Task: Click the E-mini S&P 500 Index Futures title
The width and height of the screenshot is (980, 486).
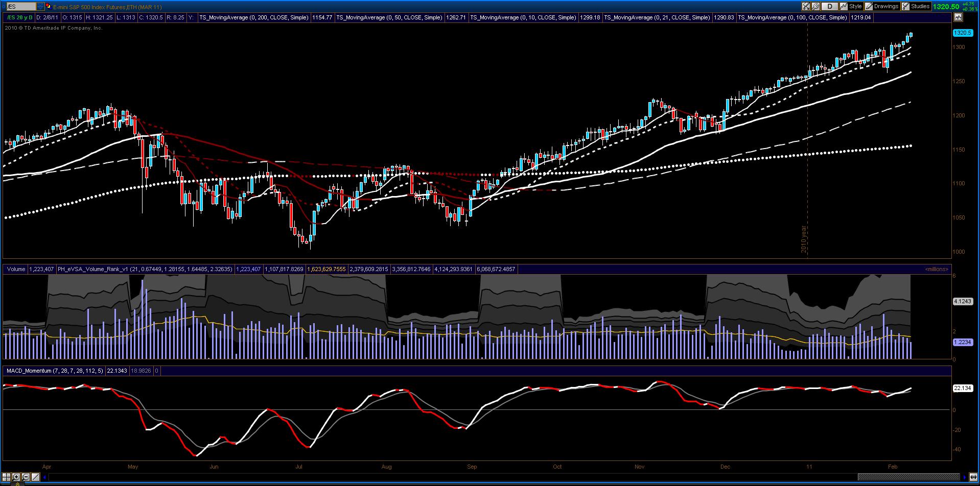Action: [x=108, y=7]
